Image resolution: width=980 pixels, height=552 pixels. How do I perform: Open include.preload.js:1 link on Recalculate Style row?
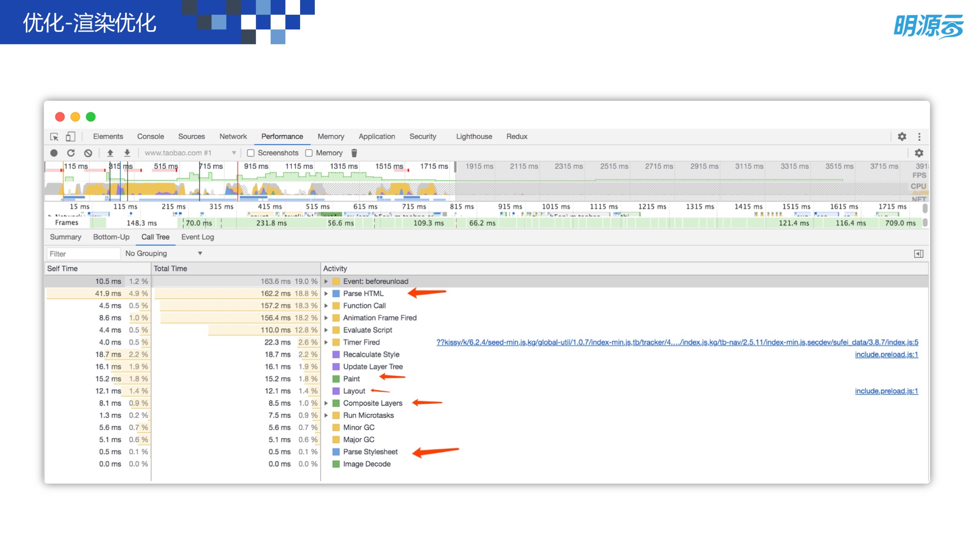point(886,355)
